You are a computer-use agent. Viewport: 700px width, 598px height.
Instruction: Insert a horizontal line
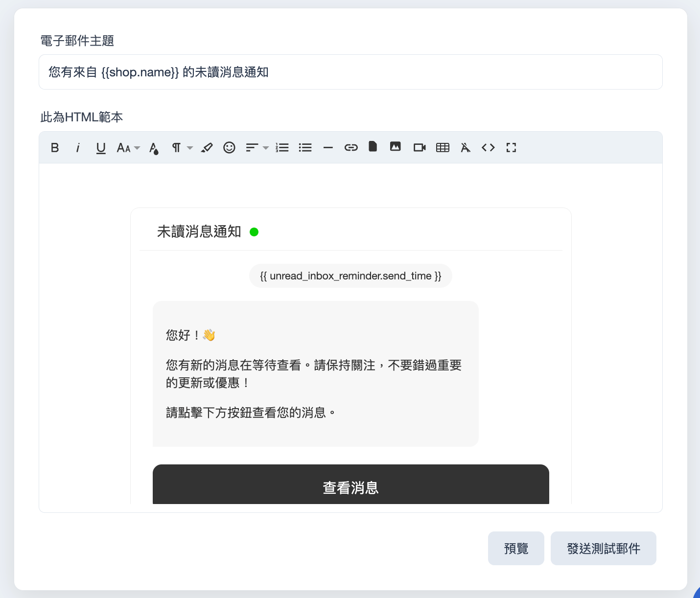[x=328, y=147]
